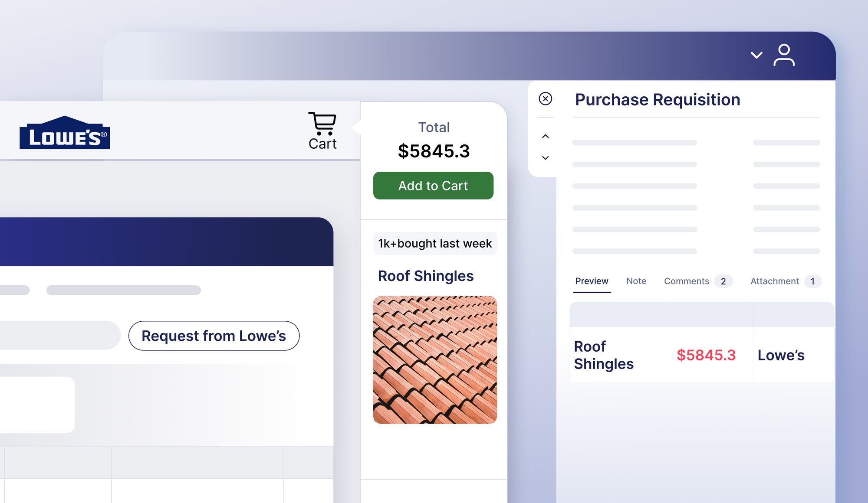Expand the dropdown next to the profile icon
The height and width of the screenshot is (503, 868).
pyautogui.click(x=756, y=56)
